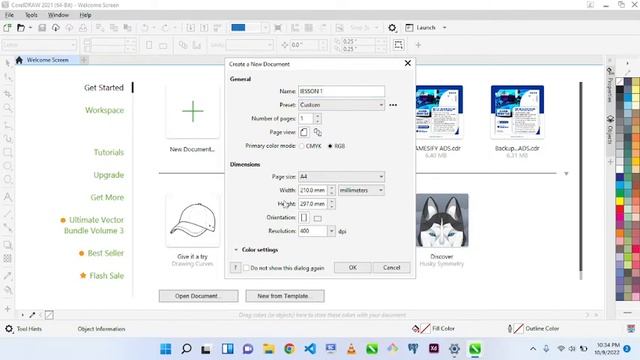Select the Crop tool in toolbox
Screen dimensions: 640x360
7,94
